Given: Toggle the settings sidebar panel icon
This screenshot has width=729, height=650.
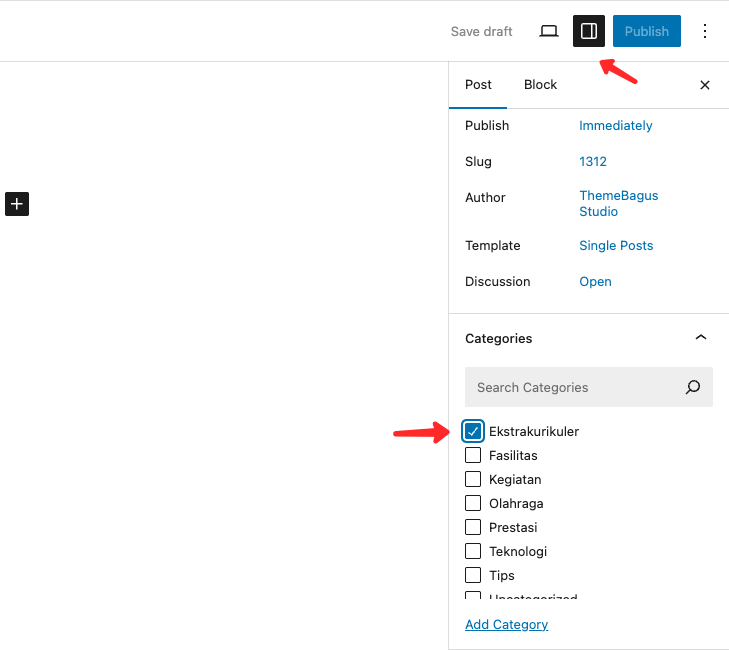Looking at the screenshot, I should pos(589,31).
